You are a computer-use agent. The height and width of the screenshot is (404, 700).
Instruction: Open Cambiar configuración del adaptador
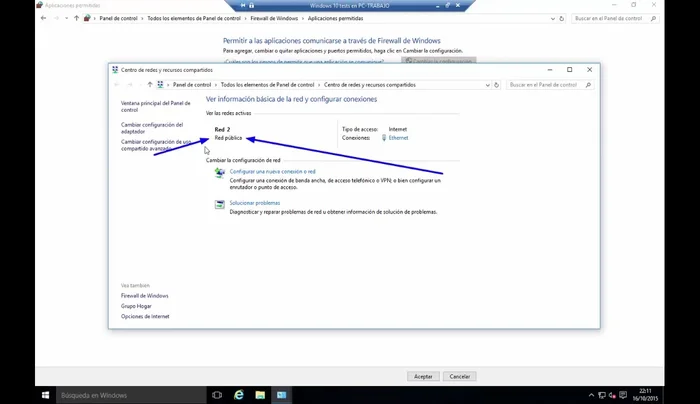152,128
